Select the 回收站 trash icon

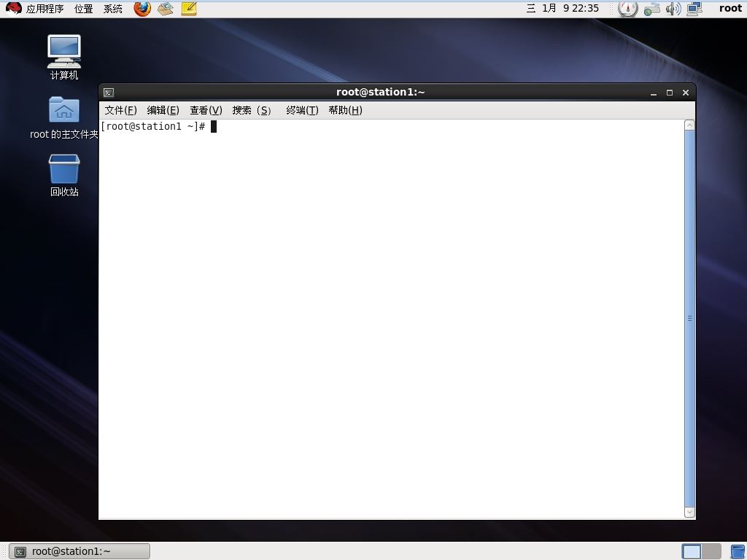(64, 175)
